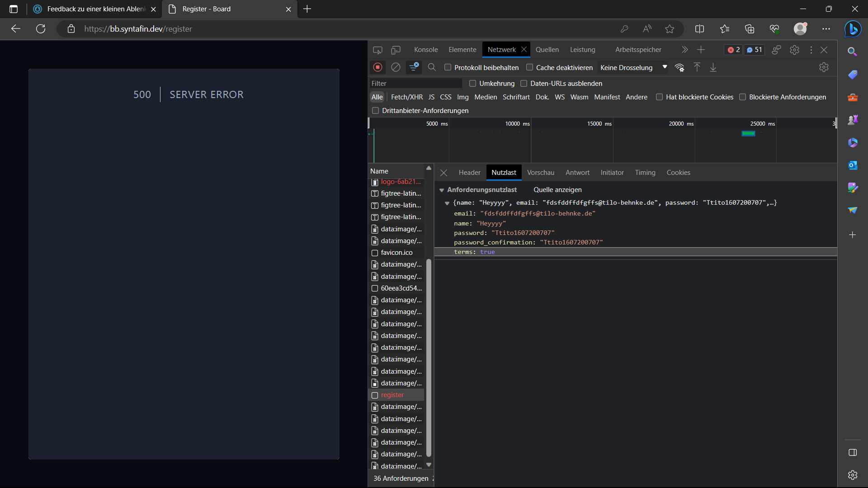Click the clear network log icon
The height and width of the screenshot is (488, 868).
[x=396, y=67]
